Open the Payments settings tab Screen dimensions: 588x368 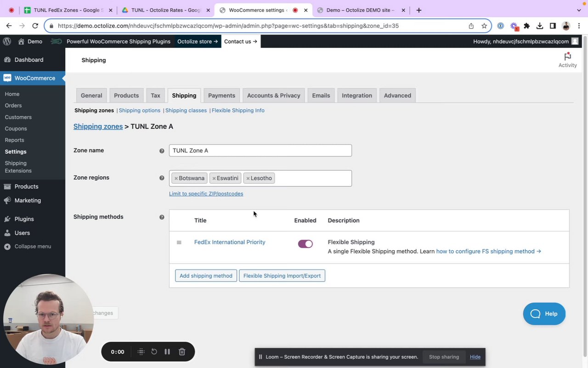tap(221, 96)
